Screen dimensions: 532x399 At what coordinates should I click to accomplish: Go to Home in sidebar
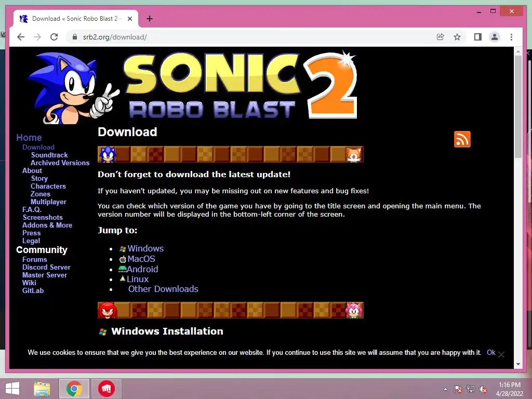[29, 138]
